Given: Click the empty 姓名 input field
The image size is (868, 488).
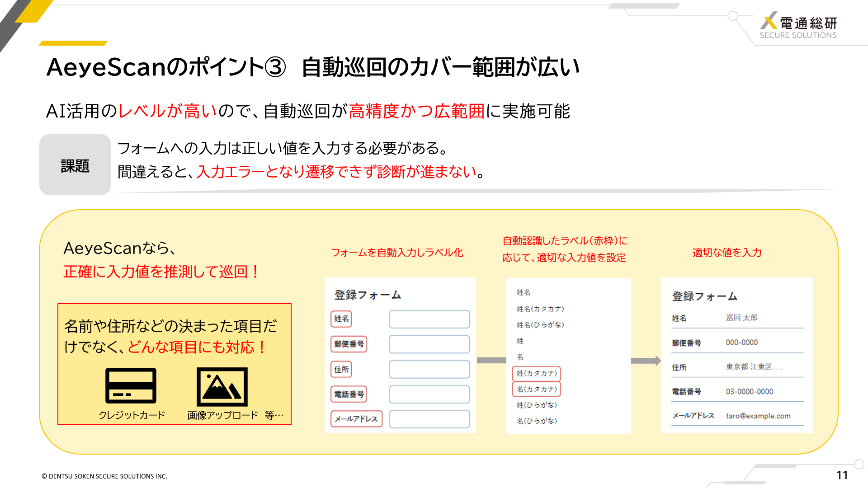Looking at the screenshot, I should [429, 319].
